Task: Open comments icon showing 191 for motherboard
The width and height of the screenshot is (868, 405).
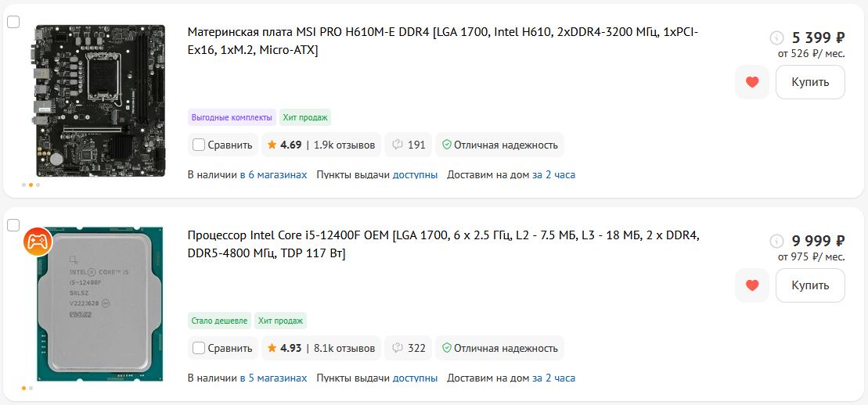Action: (x=409, y=145)
